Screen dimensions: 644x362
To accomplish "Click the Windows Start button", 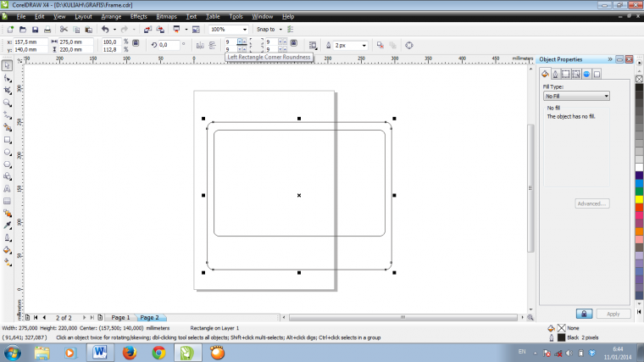I will pyautogui.click(x=13, y=353).
